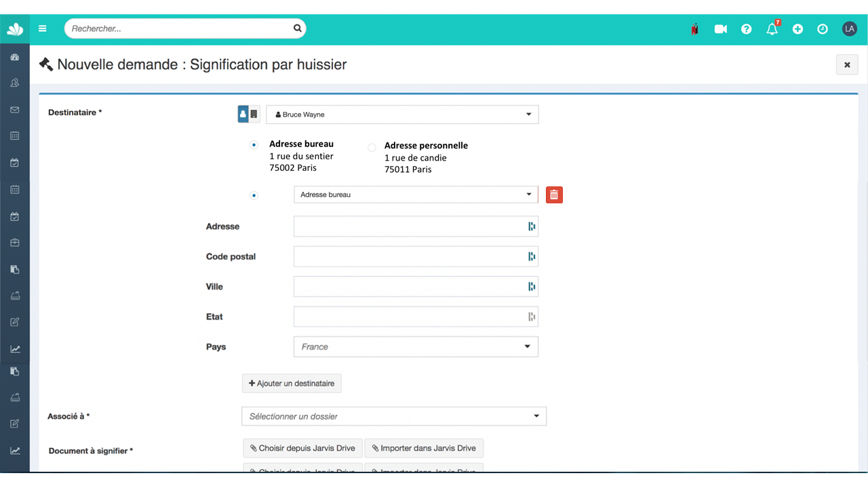Toggle the hamburger menu icon
Image resolution: width=868 pixels, height=488 pixels.
[x=43, y=28]
